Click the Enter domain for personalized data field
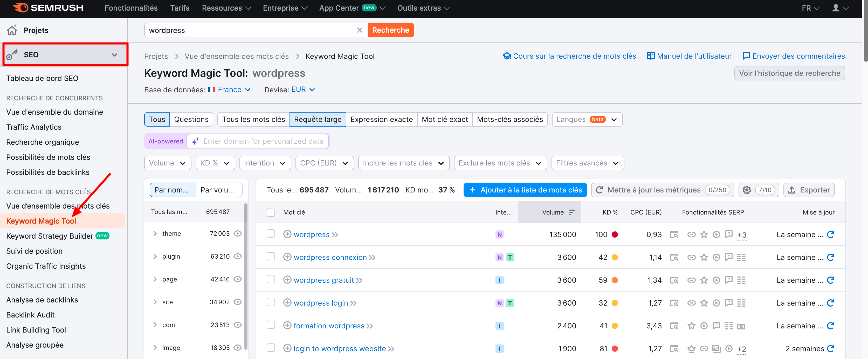The width and height of the screenshot is (868, 359). click(257, 141)
